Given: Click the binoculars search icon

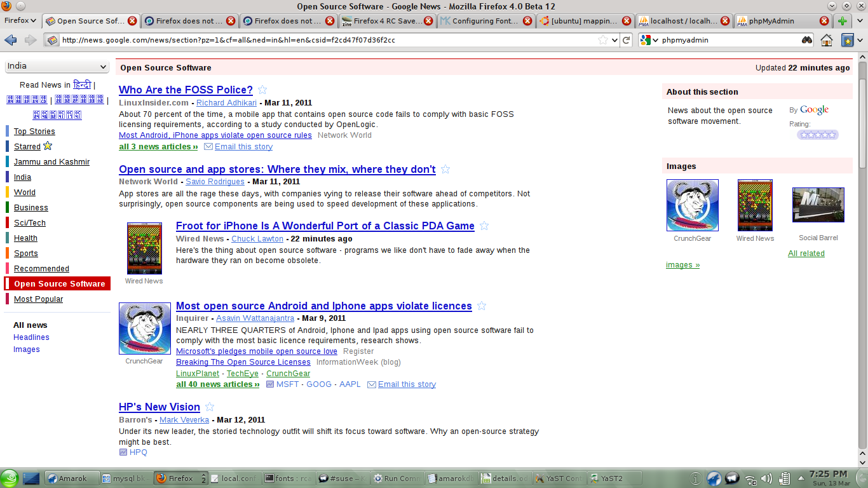Looking at the screenshot, I should point(807,40).
